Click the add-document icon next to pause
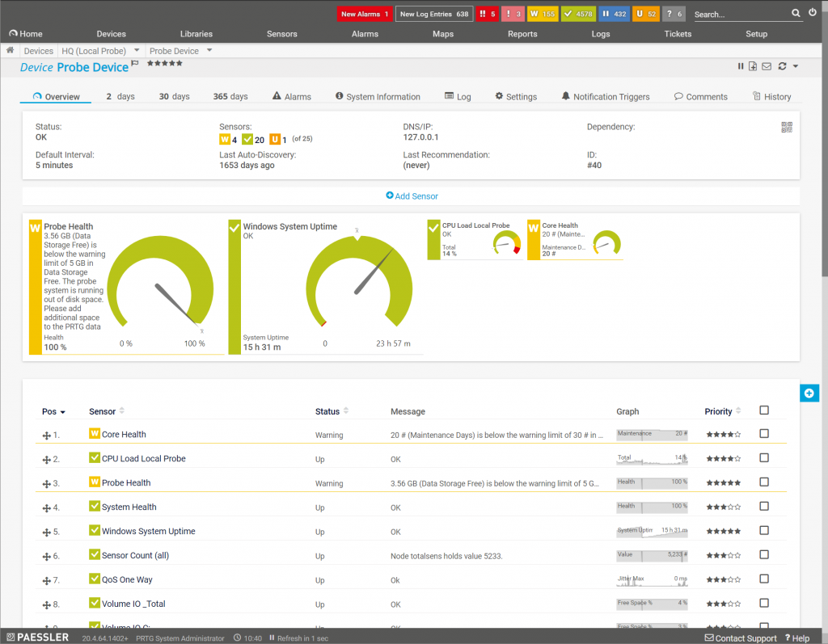Image resolution: width=828 pixels, height=644 pixels. 753,66
